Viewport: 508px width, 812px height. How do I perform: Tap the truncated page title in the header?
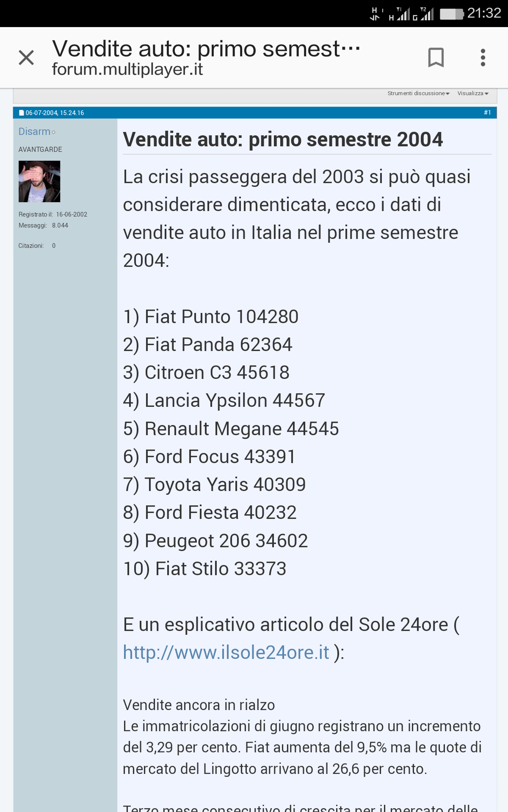pos(206,48)
